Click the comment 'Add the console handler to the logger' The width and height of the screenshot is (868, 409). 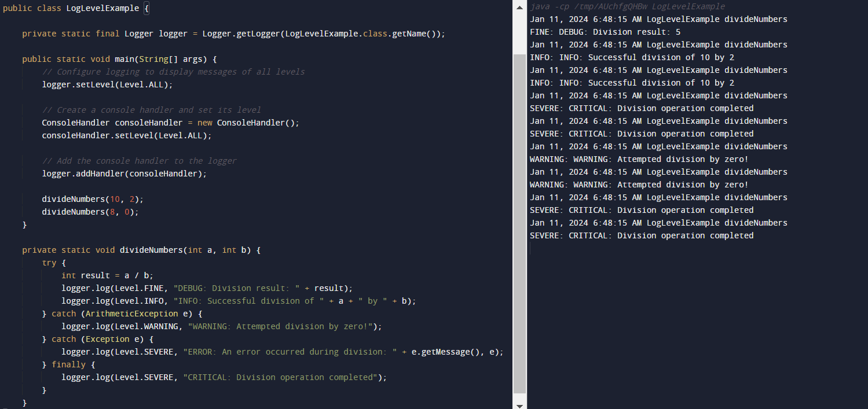click(x=139, y=161)
